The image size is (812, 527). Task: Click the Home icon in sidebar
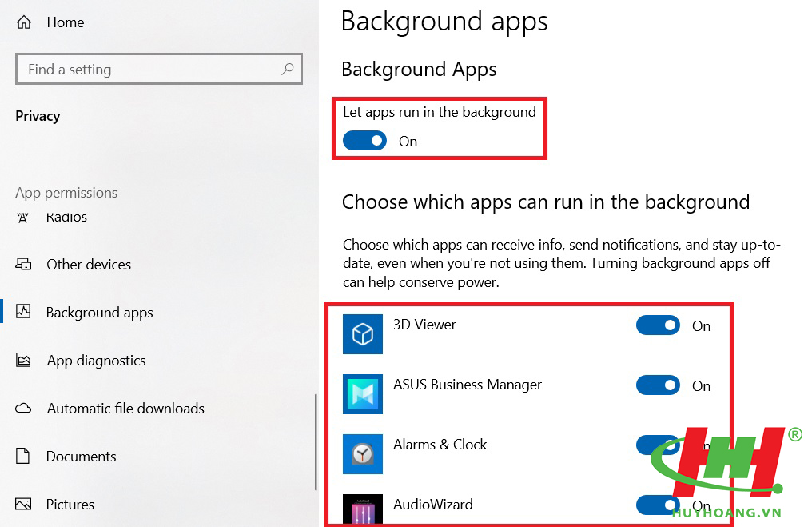25,22
